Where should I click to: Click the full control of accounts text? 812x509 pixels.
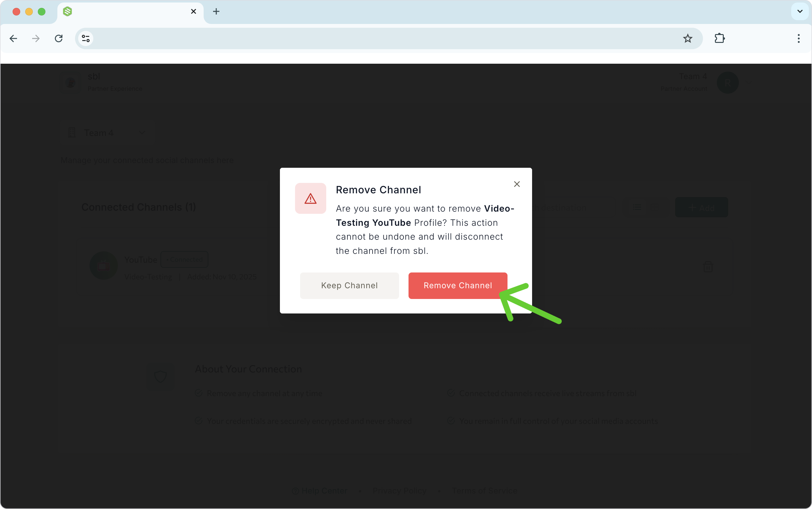(x=558, y=421)
